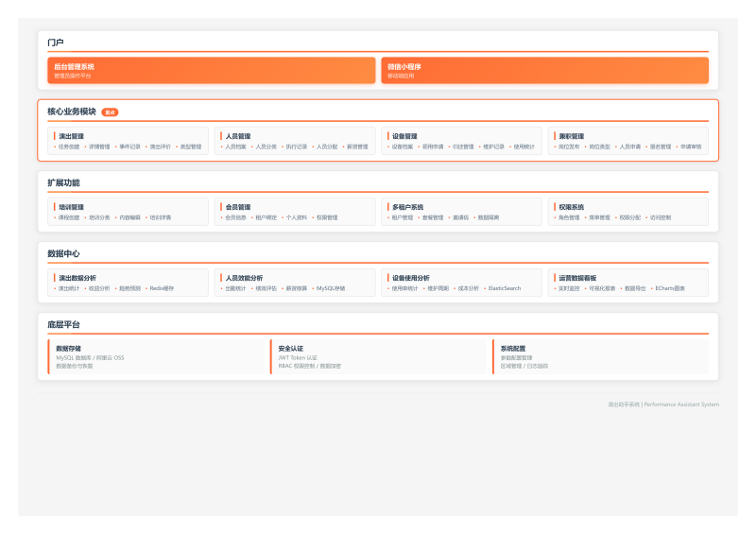Click the Performance Assistant System footer text
Image resolution: width=756 pixels, height=534 pixels.
(x=681, y=405)
